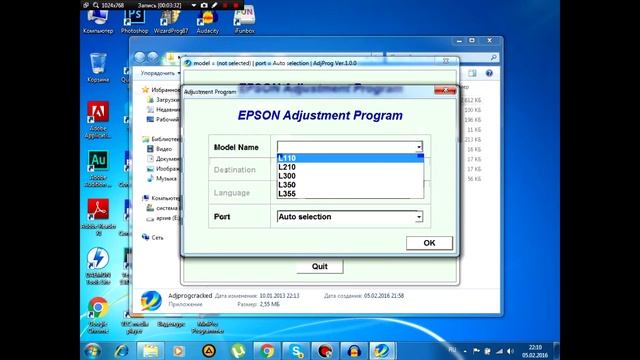Select L110 in the model list
This screenshot has width=640, height=360.
350,158
